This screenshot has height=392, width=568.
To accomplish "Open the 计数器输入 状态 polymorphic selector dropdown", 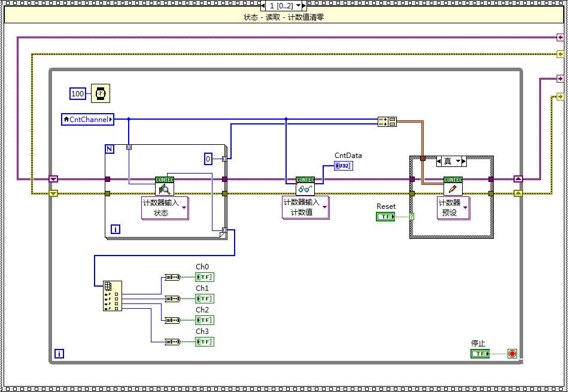I will point(184,208).
